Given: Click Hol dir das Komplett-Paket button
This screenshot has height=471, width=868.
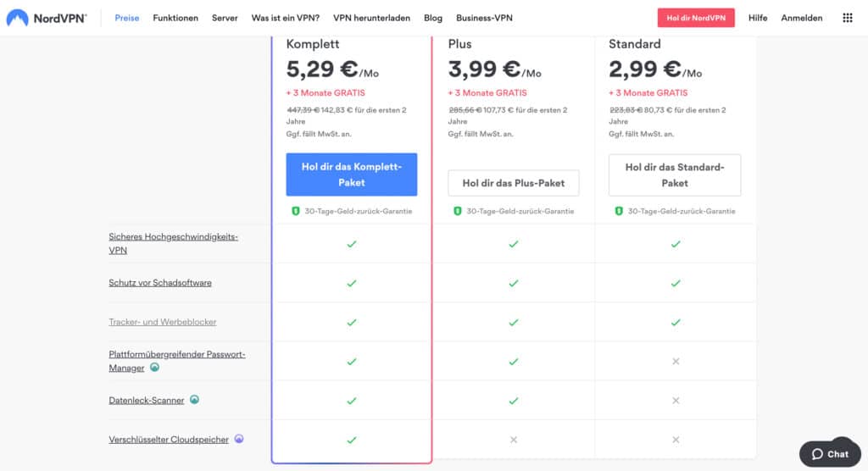Looking at the screenshot, I should pos(352,175).
